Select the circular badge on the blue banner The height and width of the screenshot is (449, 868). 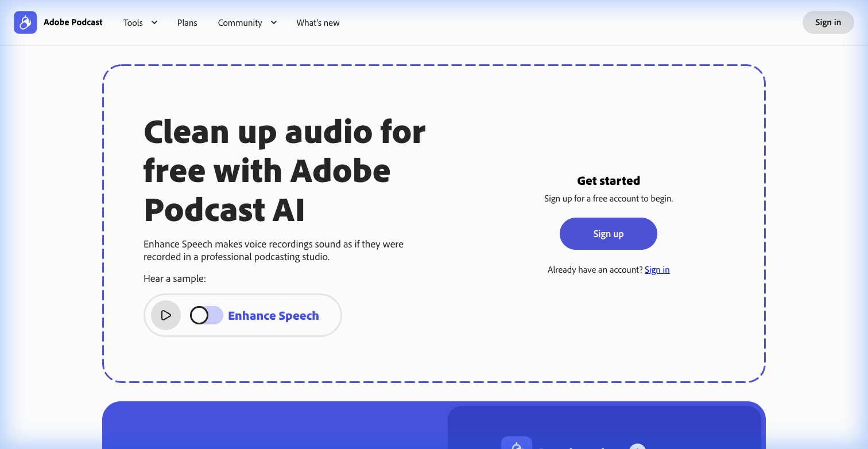coord(637,447)
